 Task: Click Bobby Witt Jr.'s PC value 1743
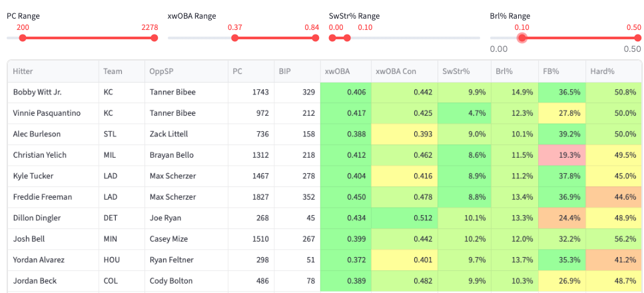(251, 93)
